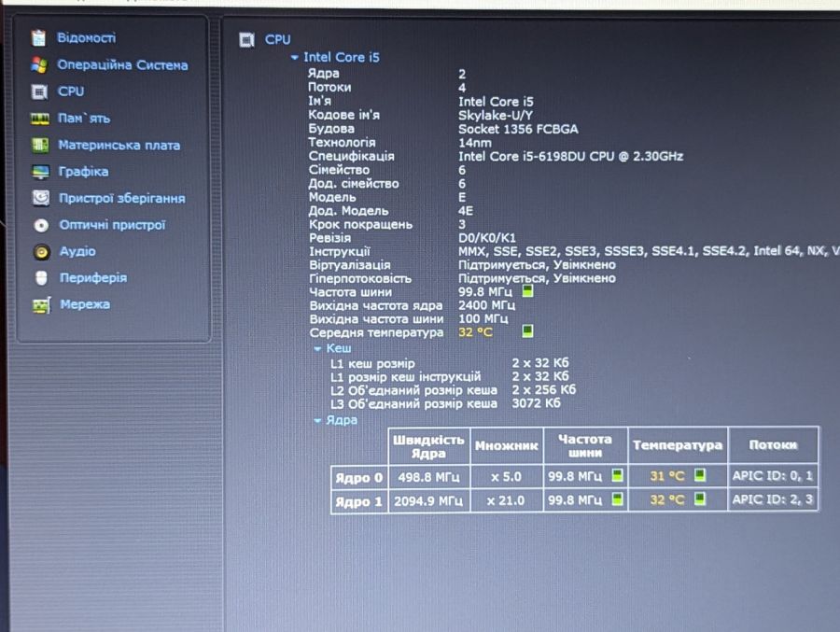This screenshot has width=840, height=632.
Task: Click the Множник column header
Action: coord(506,446)
